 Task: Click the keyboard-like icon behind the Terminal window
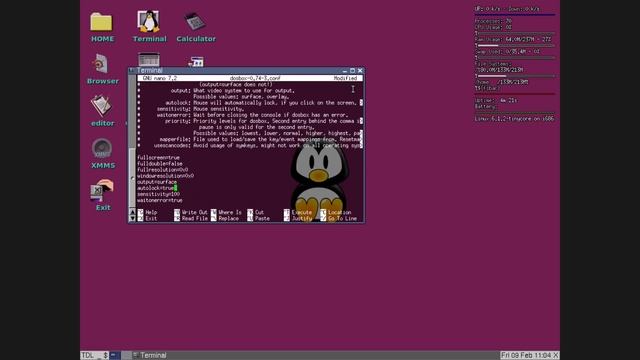(149, 60)
